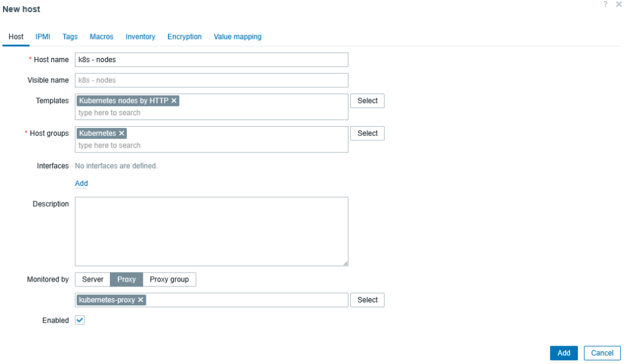625x364 pixels.
Task: Open the Select button for the proxy
Action: coord(367,300)
